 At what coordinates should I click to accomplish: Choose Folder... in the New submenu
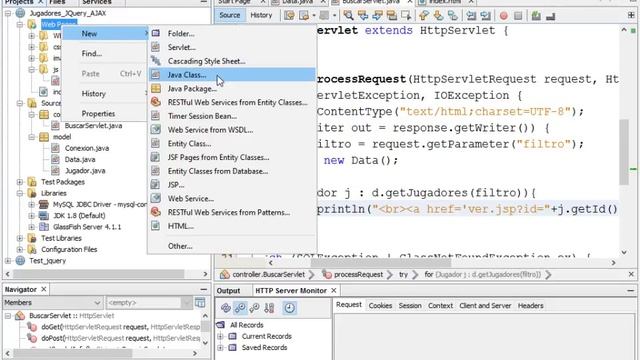coord(232,33)
